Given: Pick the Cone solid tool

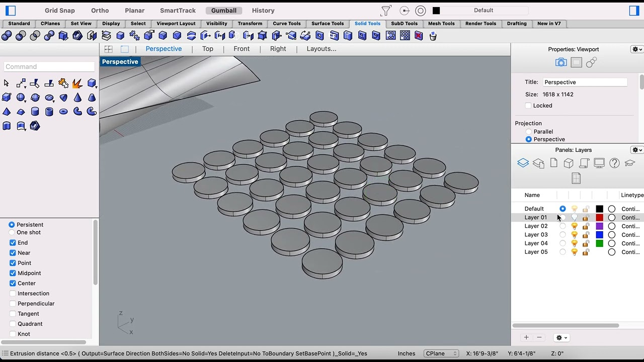Looking at the screenshot, I should point(77,98).
